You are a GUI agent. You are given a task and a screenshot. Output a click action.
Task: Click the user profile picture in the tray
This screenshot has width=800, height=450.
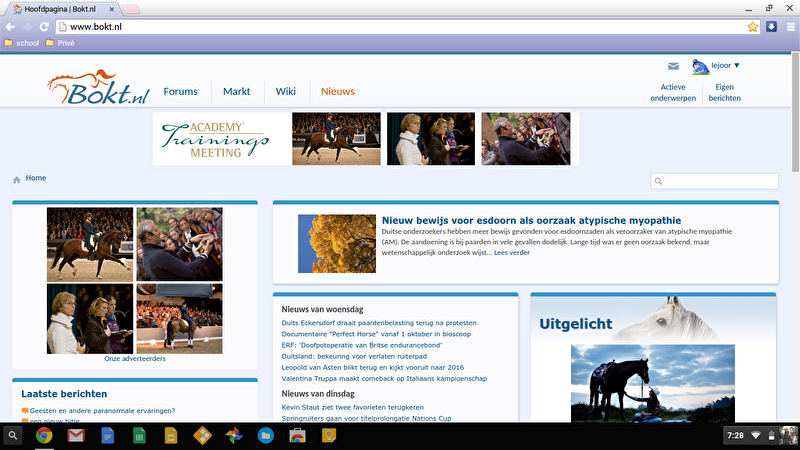click(x=788, y=436)
